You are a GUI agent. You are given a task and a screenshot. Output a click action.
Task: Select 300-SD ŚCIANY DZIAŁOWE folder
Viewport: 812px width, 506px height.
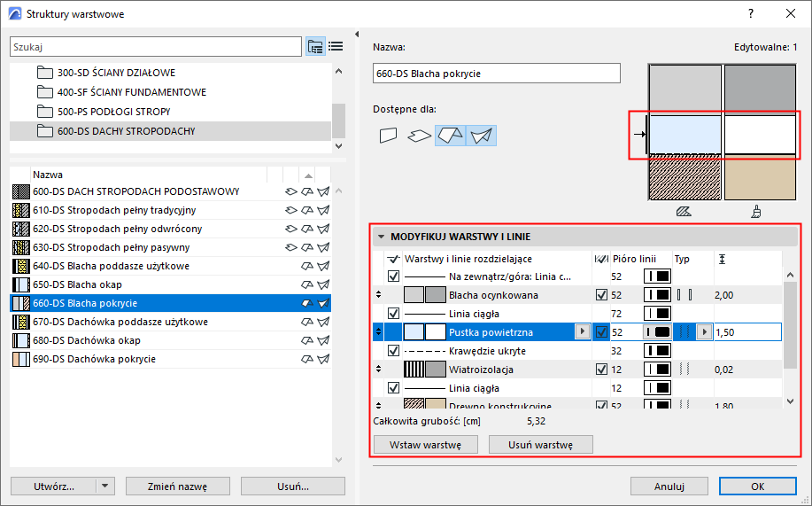[x=170, y=73]
